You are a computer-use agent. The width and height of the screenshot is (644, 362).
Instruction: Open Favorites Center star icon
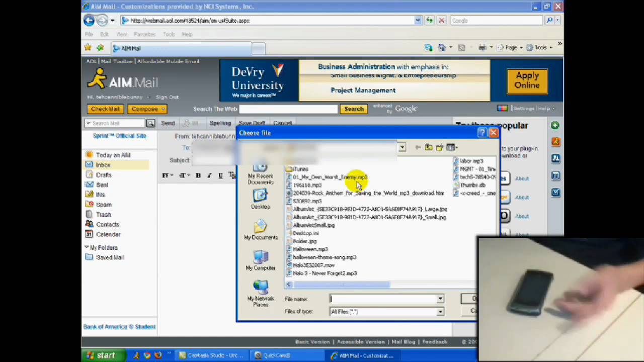88,48
